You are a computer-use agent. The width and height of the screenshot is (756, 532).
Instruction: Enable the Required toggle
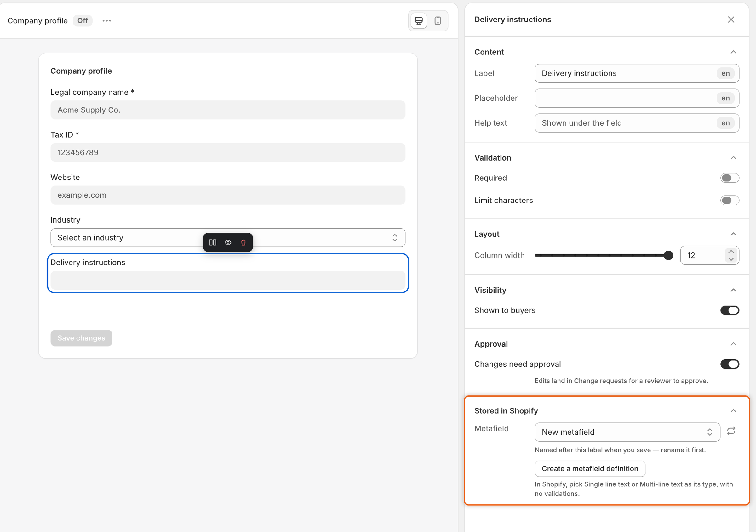click(730, 178)
